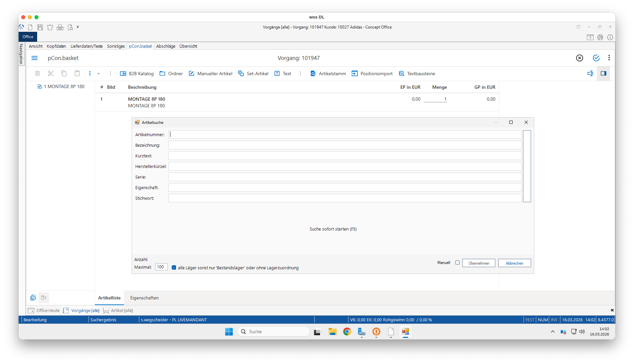Expand the toolbar chevron dropdown
Screen dimensions: 634x364
(x=98, y=74)
